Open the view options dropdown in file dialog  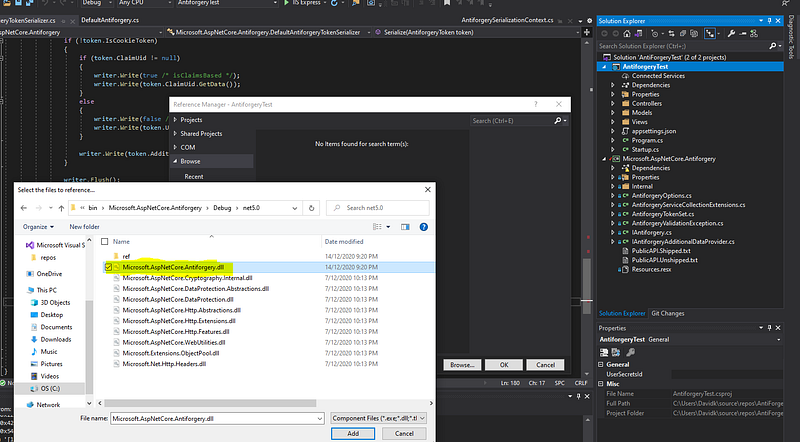[x=388, y=227]
